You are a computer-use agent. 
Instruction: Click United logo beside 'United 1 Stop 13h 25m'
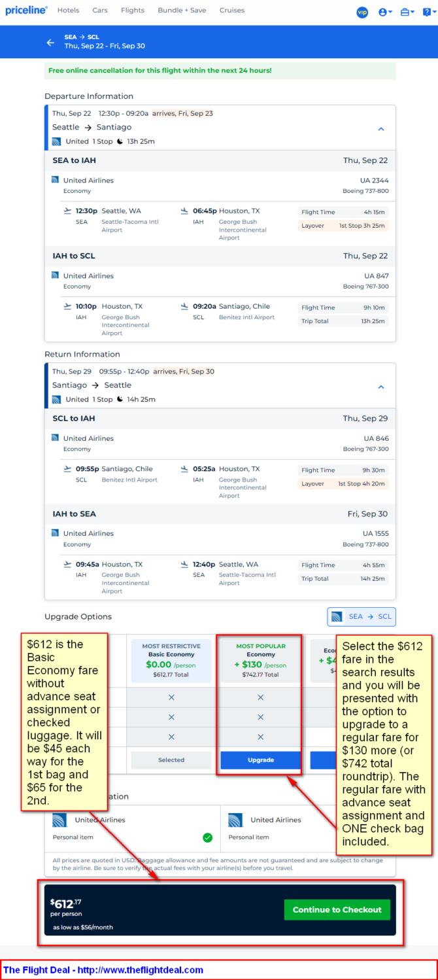pos(56,141)
